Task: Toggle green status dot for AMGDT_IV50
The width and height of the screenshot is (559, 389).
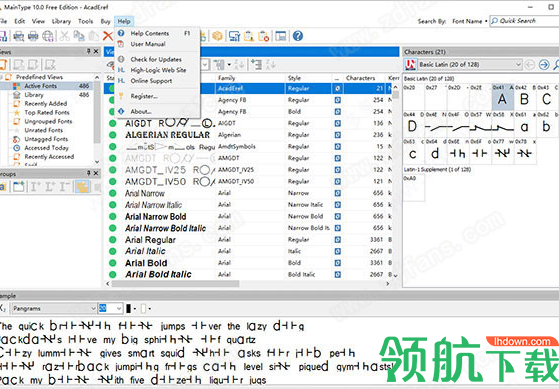Action: pos(113,181)
